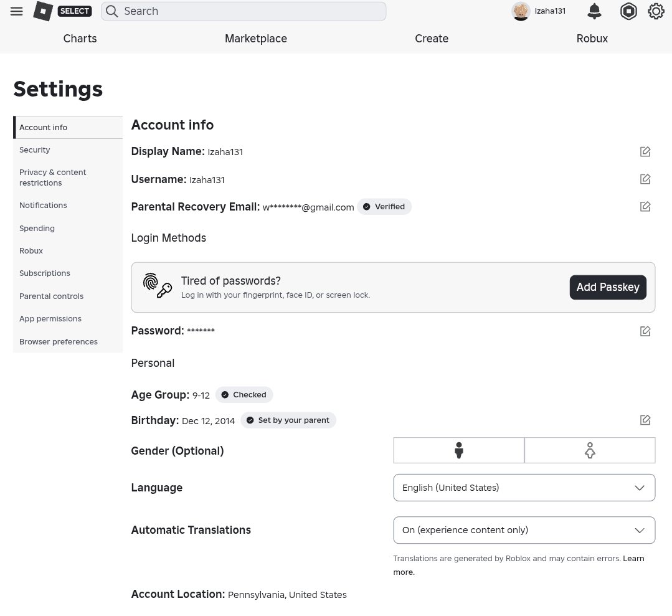The width and height of the screenshot is (672, 616).
Task: Open the Language dropdown
Action: (x=524, y=488)
